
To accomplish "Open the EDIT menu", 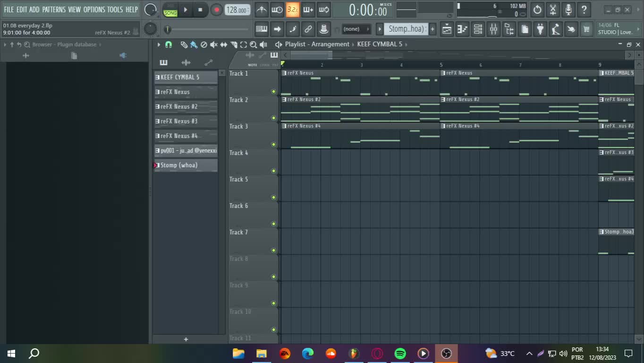I will click(22, 9).
